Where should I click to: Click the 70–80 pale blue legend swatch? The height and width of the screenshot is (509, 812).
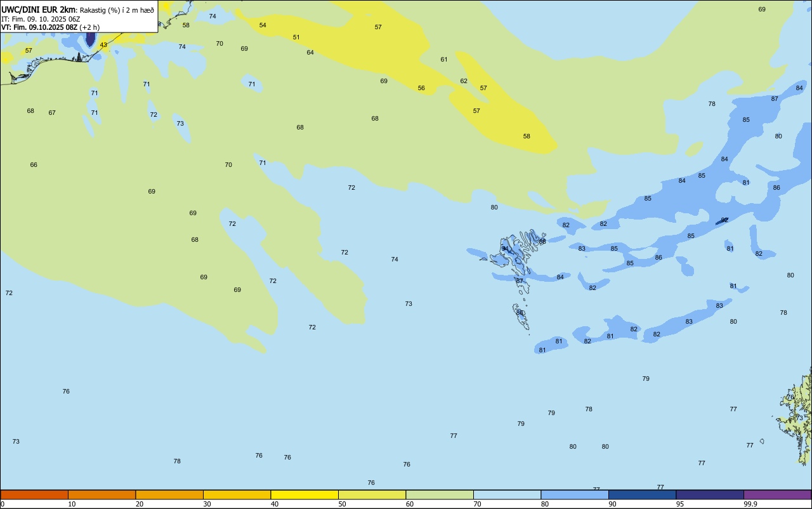(507, 494)
